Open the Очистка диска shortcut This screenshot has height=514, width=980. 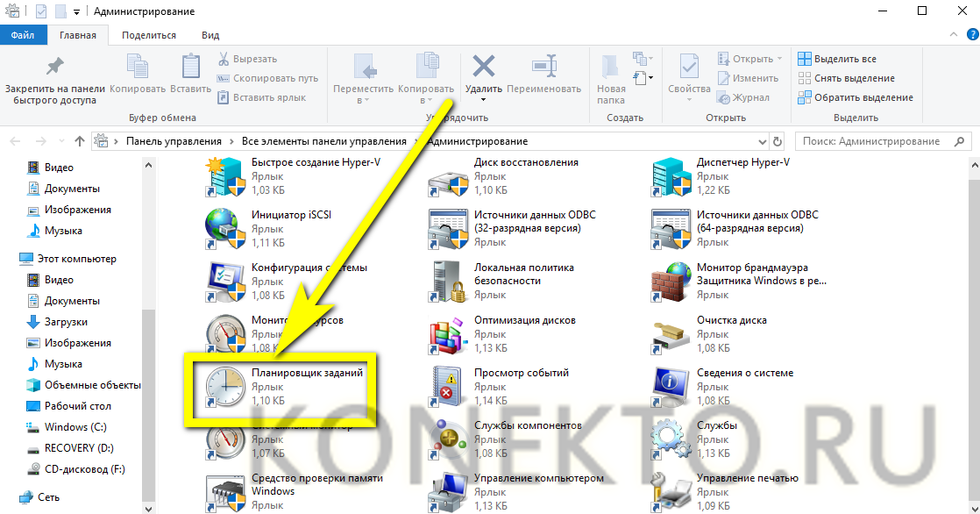[671, 333]
